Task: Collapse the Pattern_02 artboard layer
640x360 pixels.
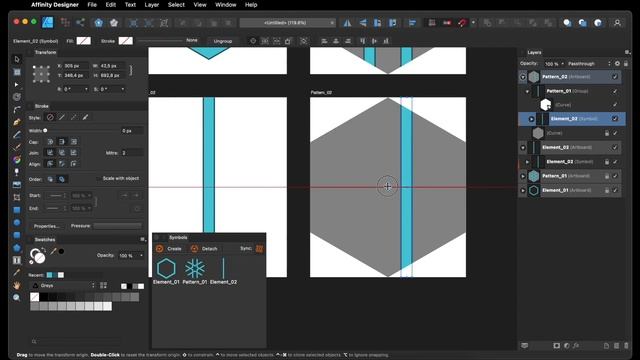Action: pos(523,77)
